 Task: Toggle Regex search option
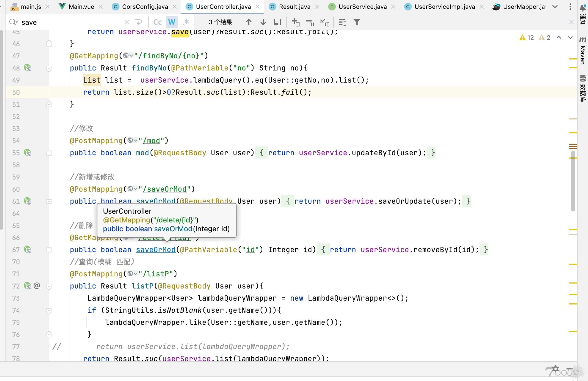[186, 22]
